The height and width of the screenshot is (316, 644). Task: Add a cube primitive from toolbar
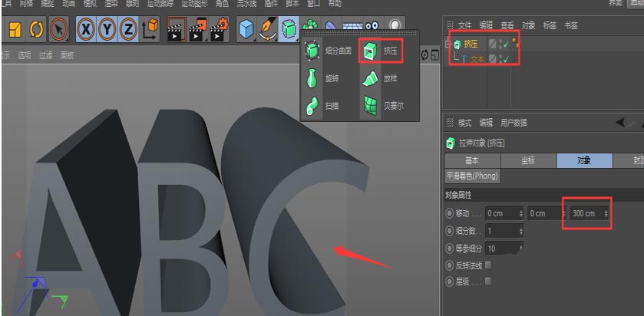(246, 29)
